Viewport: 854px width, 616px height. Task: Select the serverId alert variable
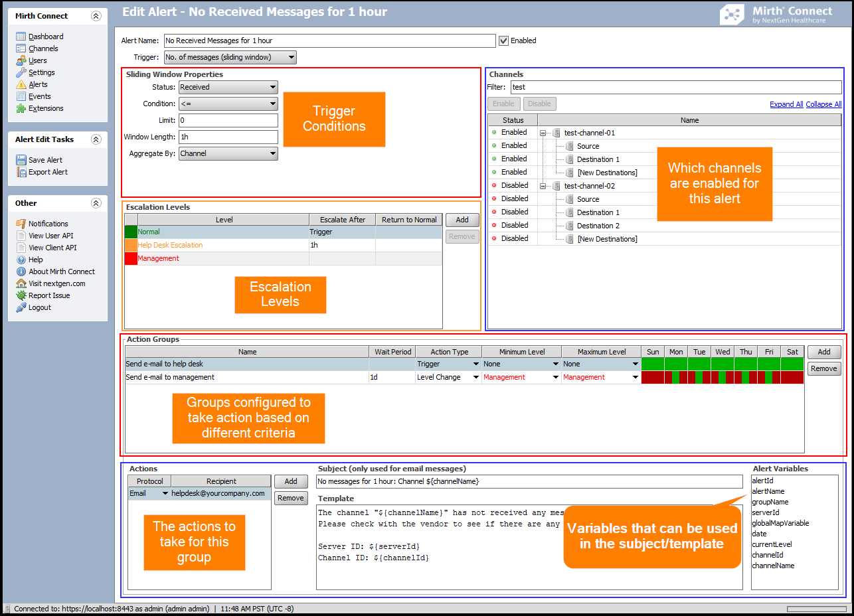point(766,512)
